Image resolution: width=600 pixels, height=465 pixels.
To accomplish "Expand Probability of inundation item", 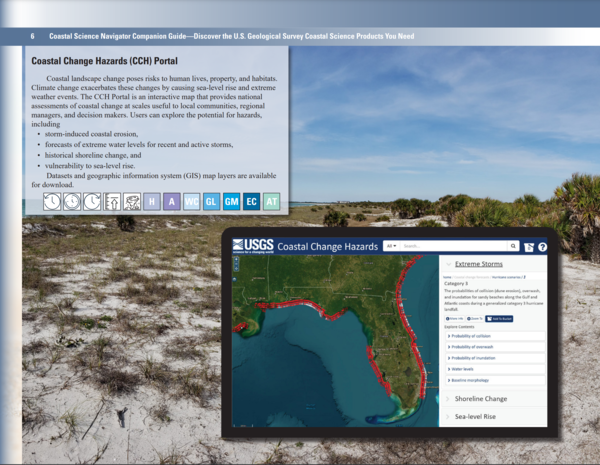I will (495, 358).
